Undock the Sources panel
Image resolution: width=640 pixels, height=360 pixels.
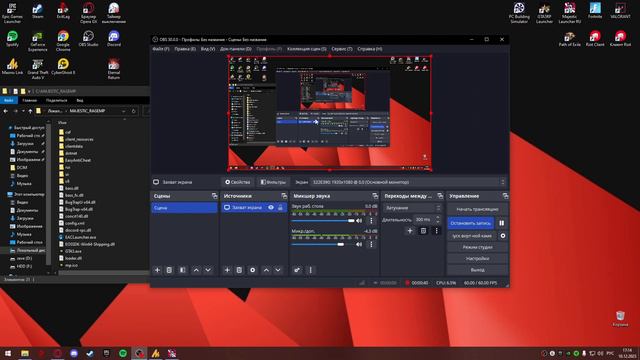pos(284,196)
